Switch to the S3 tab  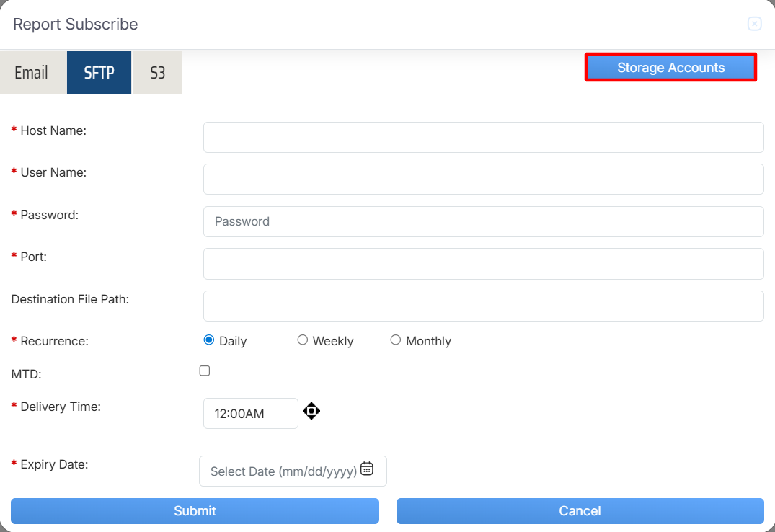(x=157, y=73)
